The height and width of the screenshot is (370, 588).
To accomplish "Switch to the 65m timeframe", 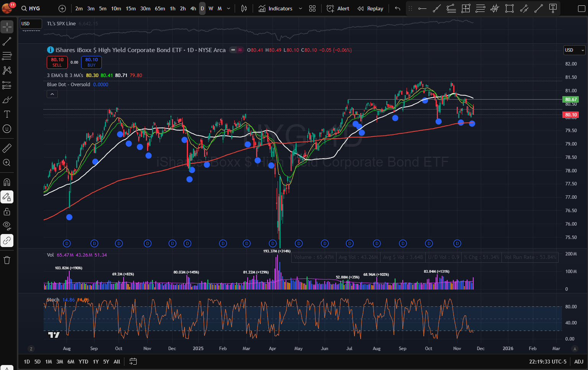I will click(x=160, y=8).
